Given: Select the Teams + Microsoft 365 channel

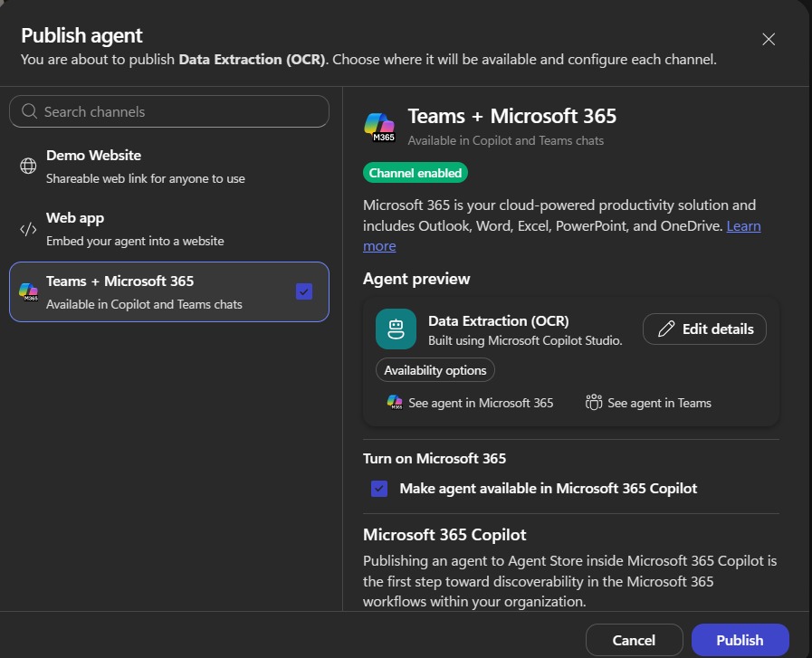Looking at the screenshot, I should point(168,292).
